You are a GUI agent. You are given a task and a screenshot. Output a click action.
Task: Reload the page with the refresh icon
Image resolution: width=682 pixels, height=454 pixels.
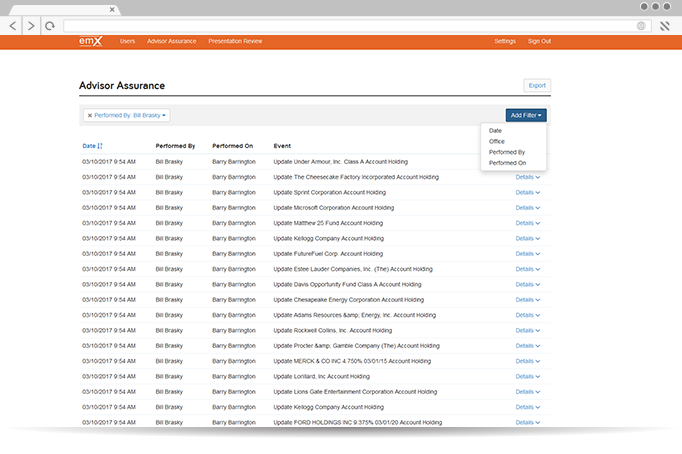(50, 26)
